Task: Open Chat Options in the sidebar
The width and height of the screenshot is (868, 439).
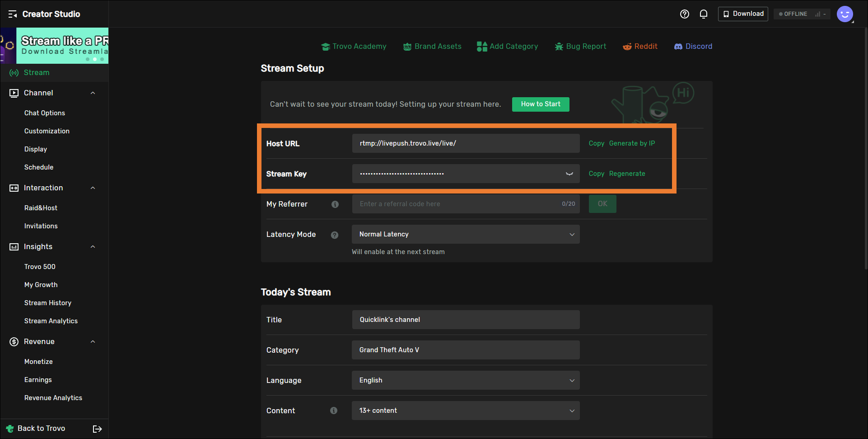Action: [45, 113]
